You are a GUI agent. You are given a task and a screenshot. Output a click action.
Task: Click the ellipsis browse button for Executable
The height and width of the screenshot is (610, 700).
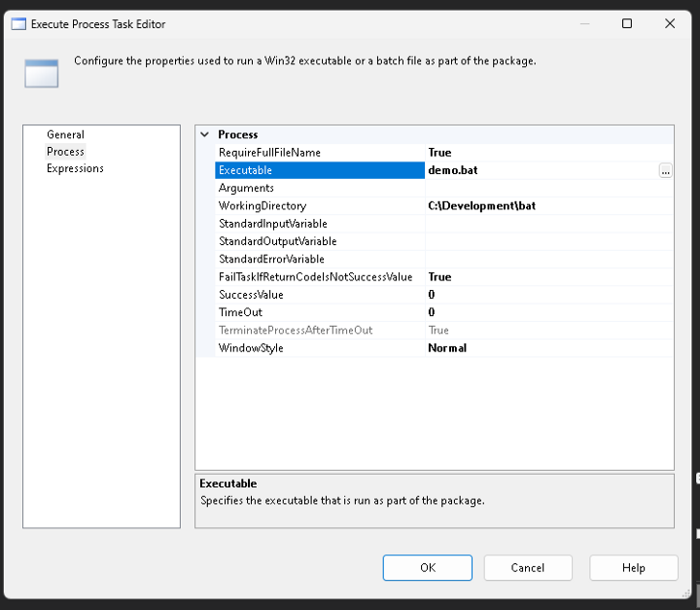[x=665, y=170]
